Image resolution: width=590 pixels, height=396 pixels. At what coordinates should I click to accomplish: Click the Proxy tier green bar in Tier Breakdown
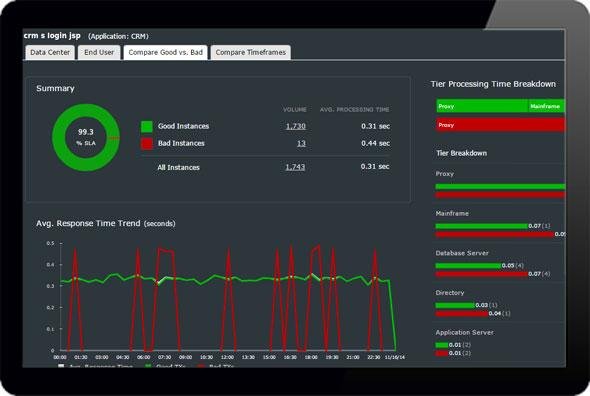point(500,187)
